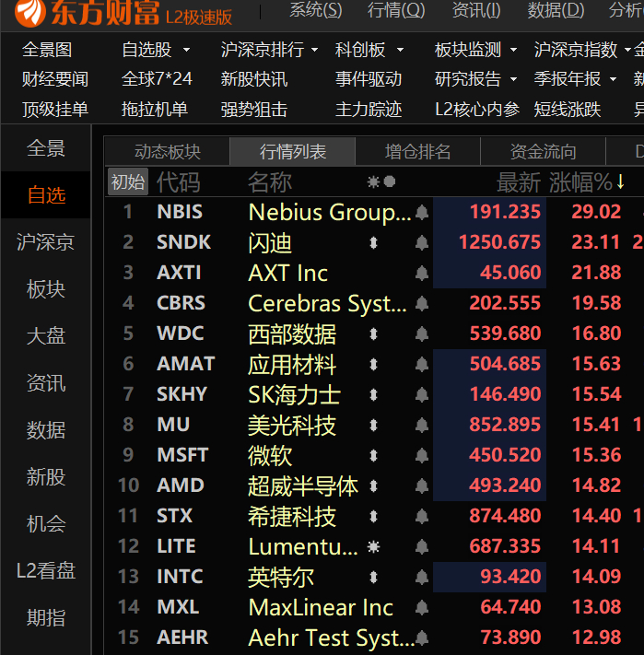Open 主力踪迹 tool
Image resolution: width=644 pixels, height=655 pixels.
pos(369,110)
